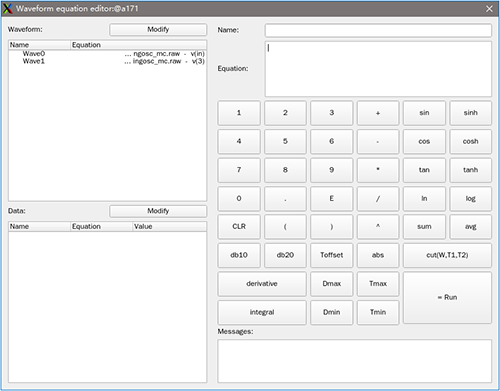Viewport: 500px width, 391px height.
Task: Click the Dmin button
Action: 331,312
